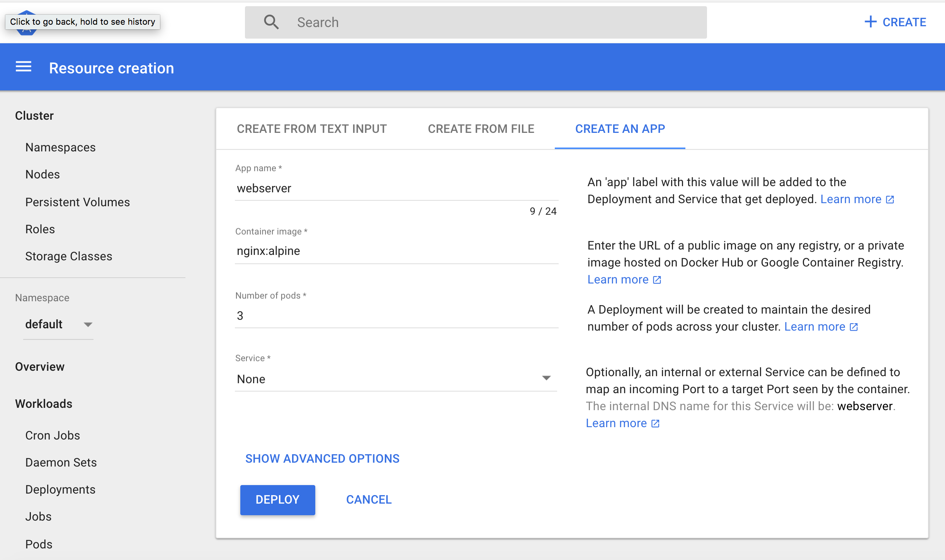Select the CREATE FROM TEXT INPUT tab
Viewport: 945px width, 560px height.
311,128
